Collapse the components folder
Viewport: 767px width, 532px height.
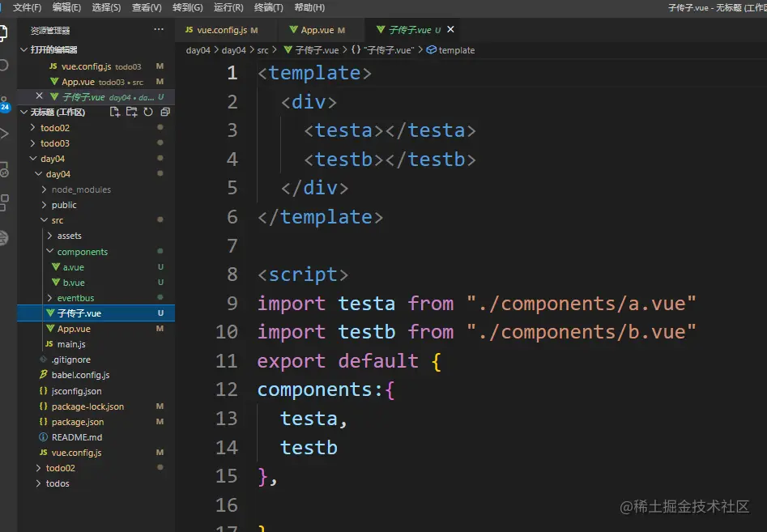point(49,251)
